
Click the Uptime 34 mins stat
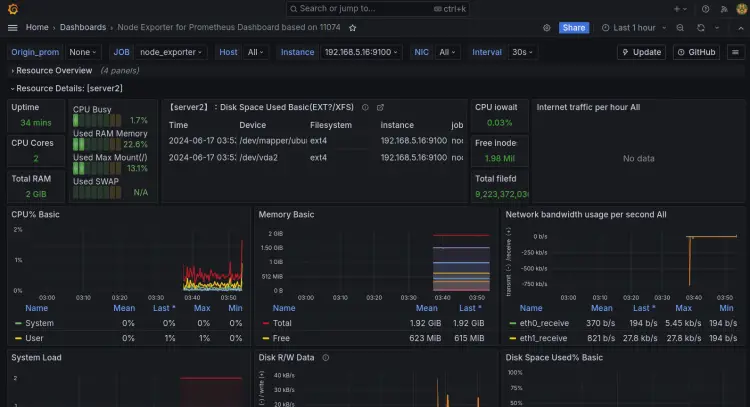pyautogui.click(x=36, y=123)
